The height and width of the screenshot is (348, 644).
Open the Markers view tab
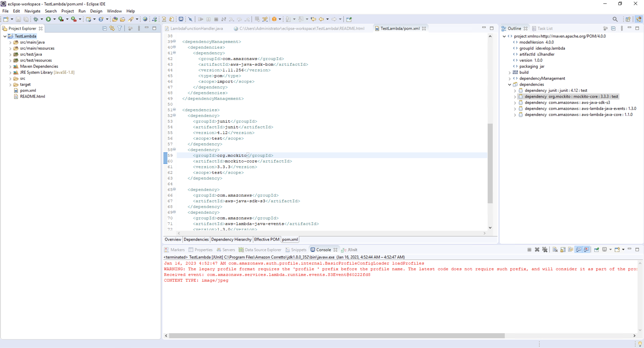click(174, 250)
